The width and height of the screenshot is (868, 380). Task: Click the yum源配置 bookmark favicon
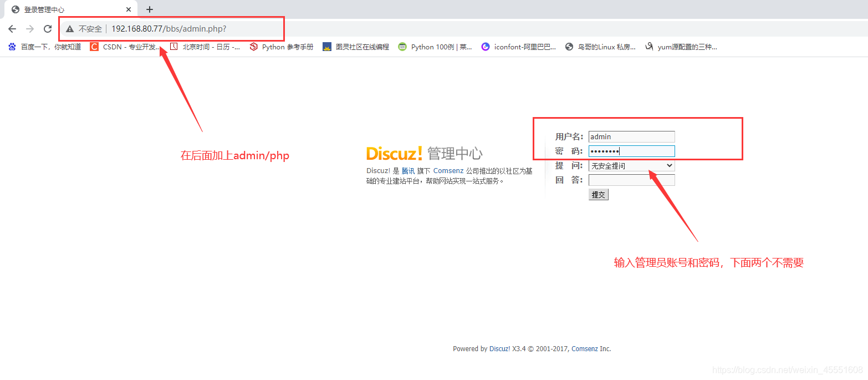[x=649, y=47]
